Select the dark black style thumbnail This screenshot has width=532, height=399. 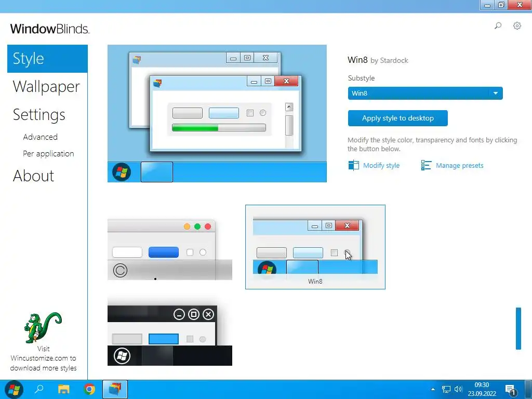click(x=170, y=335)
